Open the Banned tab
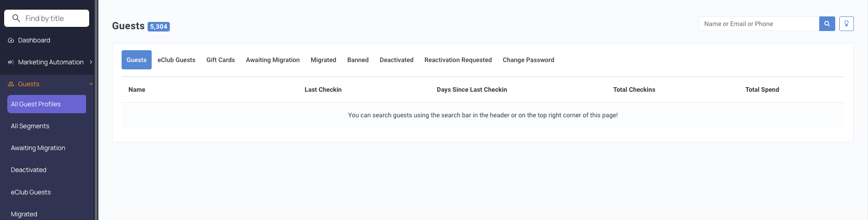The image size is (868, 220). (x=358, y=60)
